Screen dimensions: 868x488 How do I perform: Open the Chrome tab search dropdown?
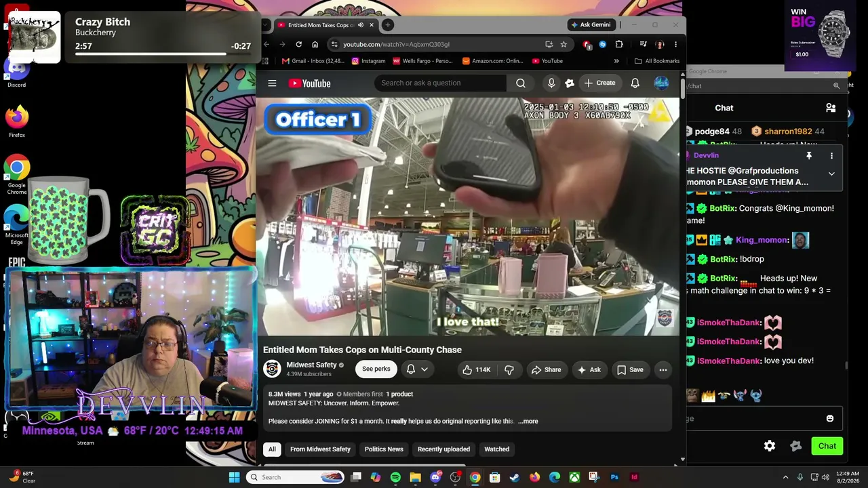(x=265, y=25)
